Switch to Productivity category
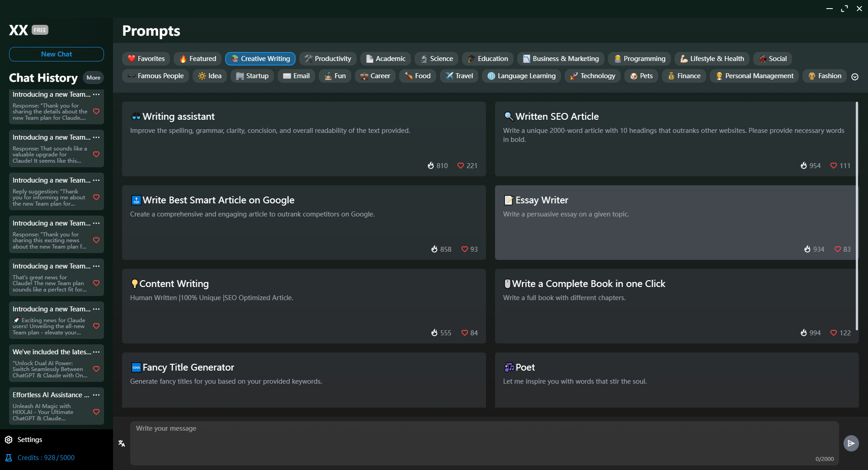Viewport: 868px width, 470px height. coord(328,59)
